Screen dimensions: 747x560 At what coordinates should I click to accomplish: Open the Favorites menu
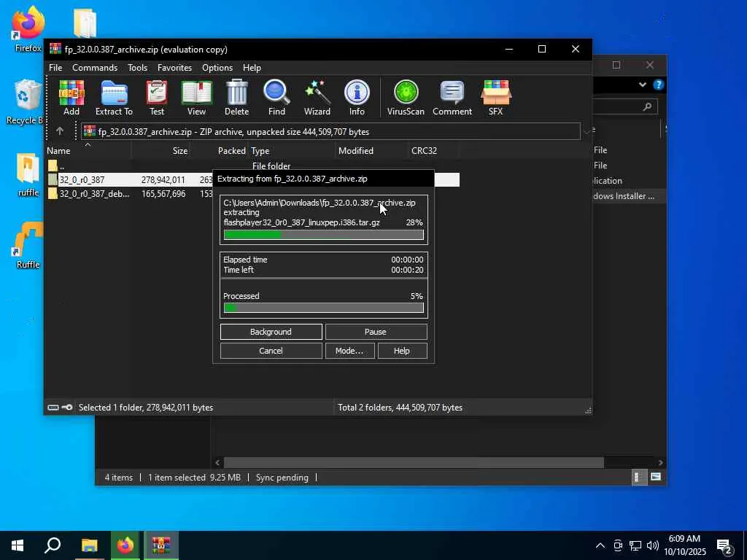click(174, 68)
